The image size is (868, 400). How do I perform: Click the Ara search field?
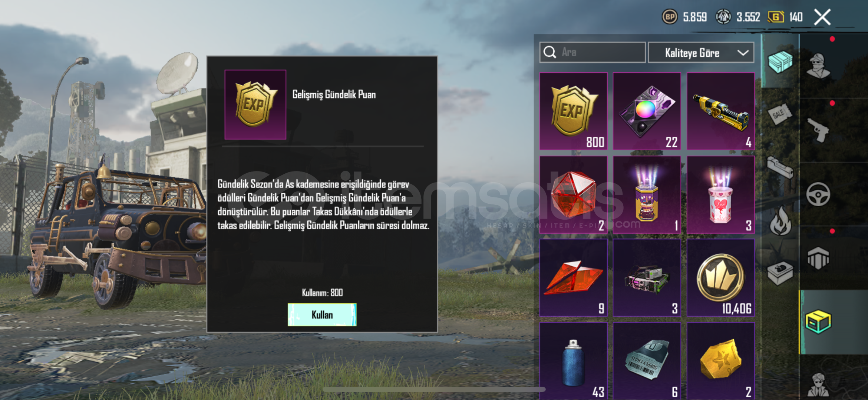point(593,53)
